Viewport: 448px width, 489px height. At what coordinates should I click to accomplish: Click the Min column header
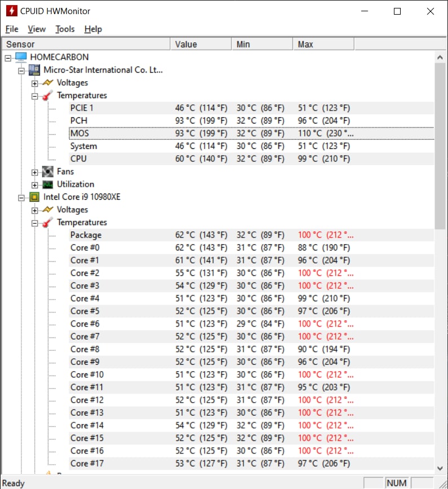click(x=262, y=45)
